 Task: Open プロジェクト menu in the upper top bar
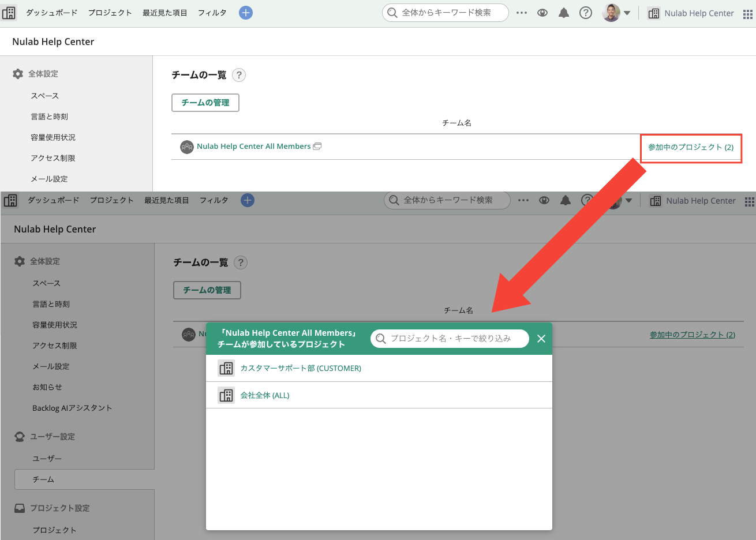click(x=110, y=13)
